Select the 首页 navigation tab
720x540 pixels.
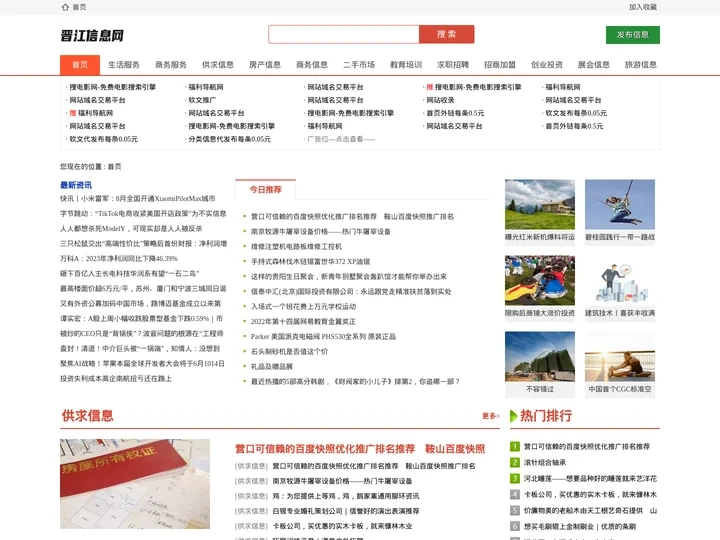click(x=80, y=65)
